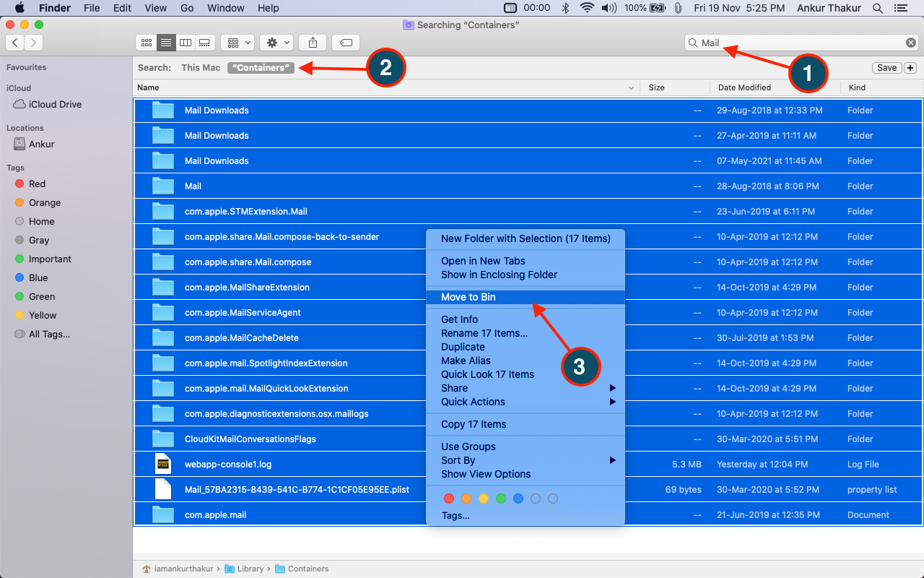Click the Mail_57BA2315 plist file icon
924x578 pixels.
[x=163, y=489]
